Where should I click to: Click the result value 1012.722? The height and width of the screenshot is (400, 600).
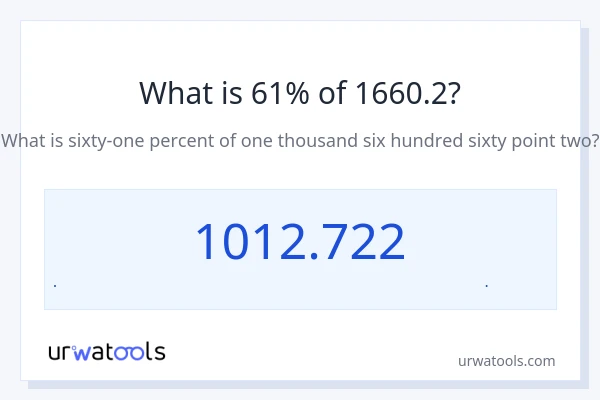300,242
